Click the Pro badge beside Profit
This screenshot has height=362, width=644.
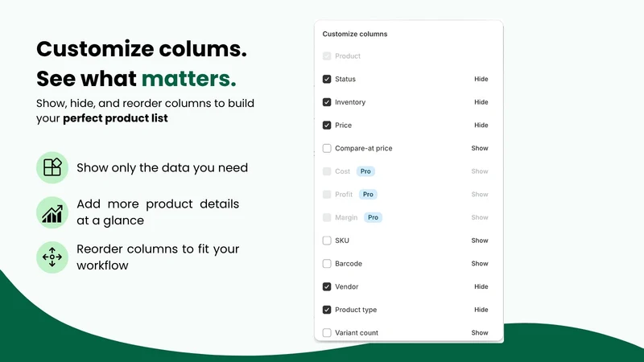(x=368, y=194)
